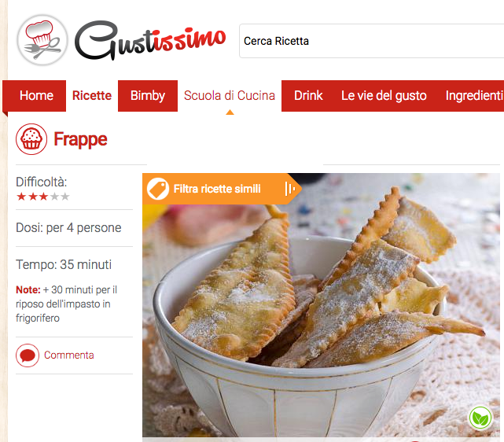Screen dimensions: 504x442
Task: Open Le vie del gusto menu
Action: pyautogui.click(x=384, y=96)
